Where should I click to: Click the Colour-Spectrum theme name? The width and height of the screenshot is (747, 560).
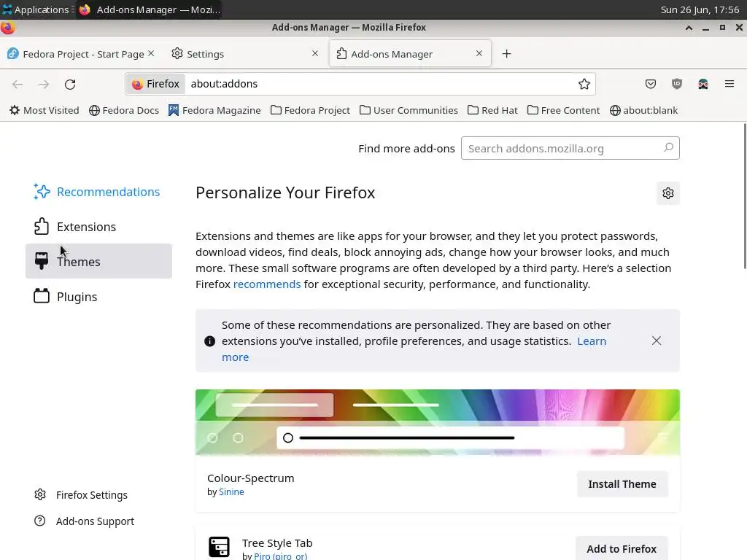click(251, 478)
